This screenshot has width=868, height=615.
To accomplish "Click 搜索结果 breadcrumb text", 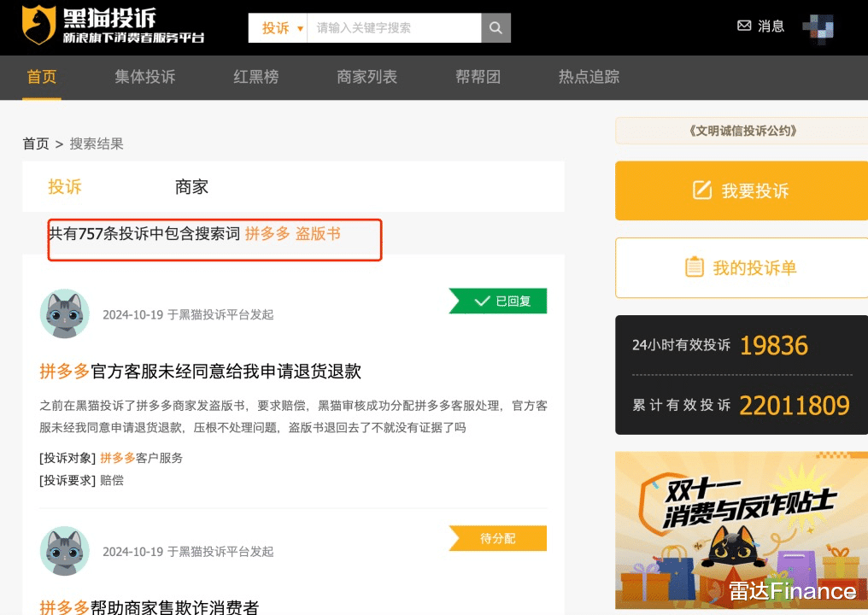I will (97, 143).
